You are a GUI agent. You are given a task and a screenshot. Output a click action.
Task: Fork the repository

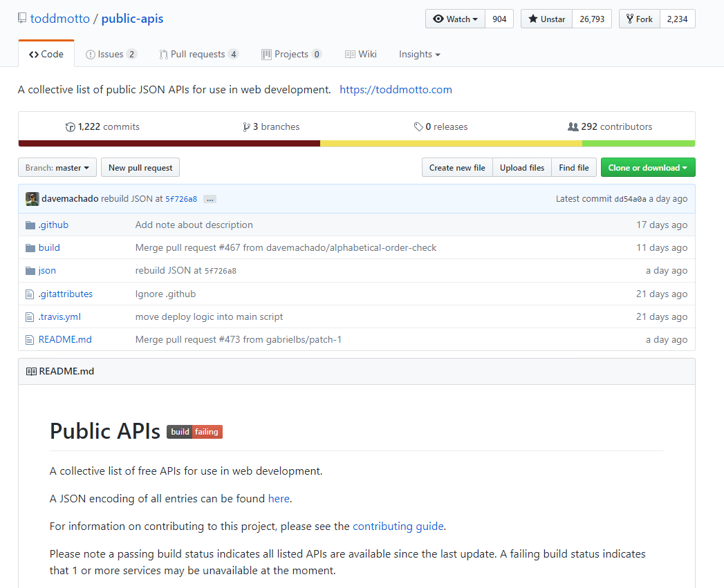pyautogui.click(x=640, y=19)
